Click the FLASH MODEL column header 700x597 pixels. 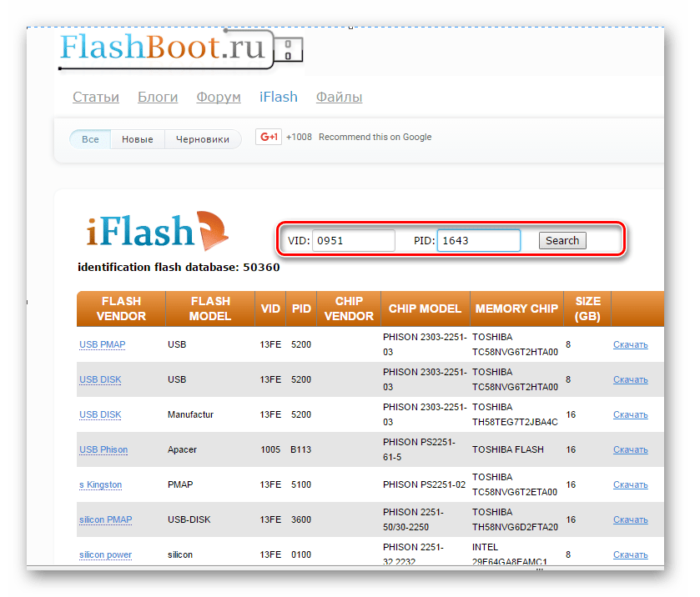[x=210, y=309]
